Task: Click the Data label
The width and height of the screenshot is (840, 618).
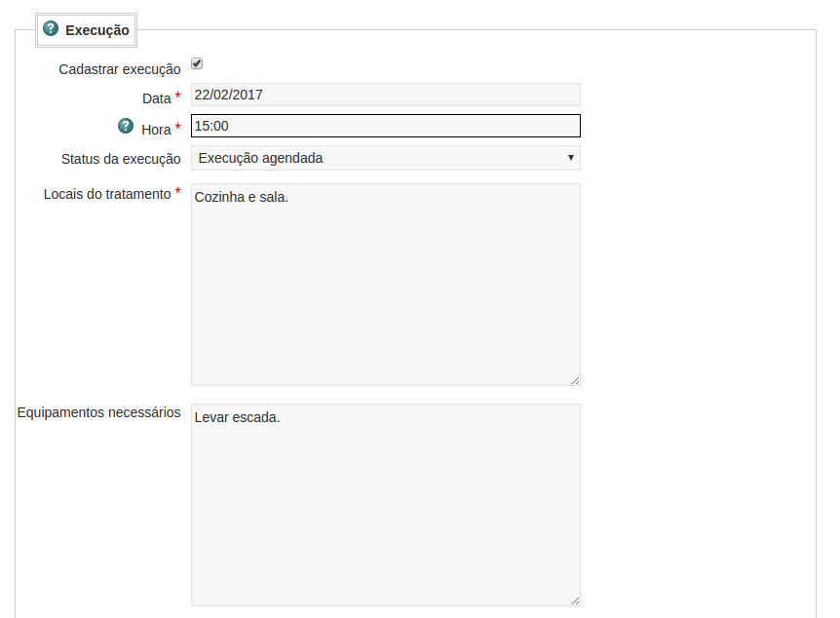Action: point(156,98)
